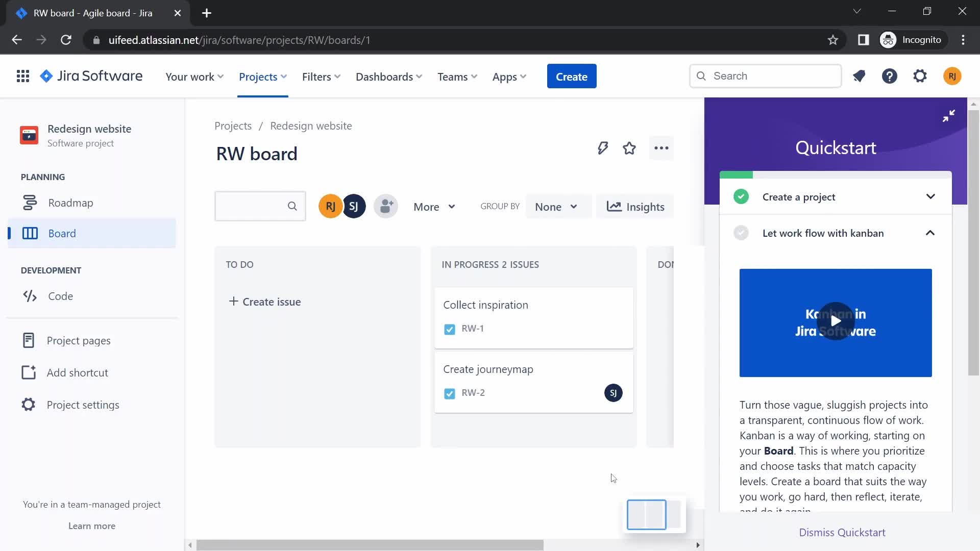The image size is (980, 551).
Task: Open the RJ profile avatar in top bar
Action: [952, 77]
